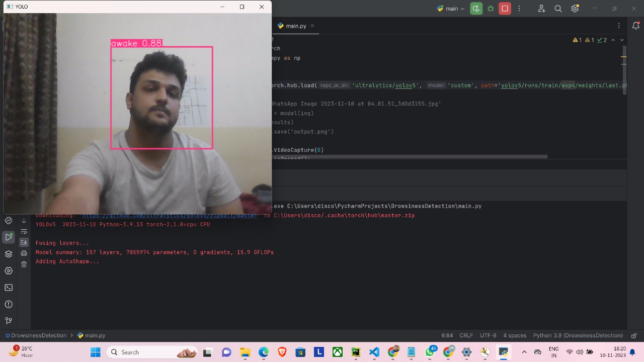Toggle the read-only lock in status bar
644x362 pixels.
(634, 335)
